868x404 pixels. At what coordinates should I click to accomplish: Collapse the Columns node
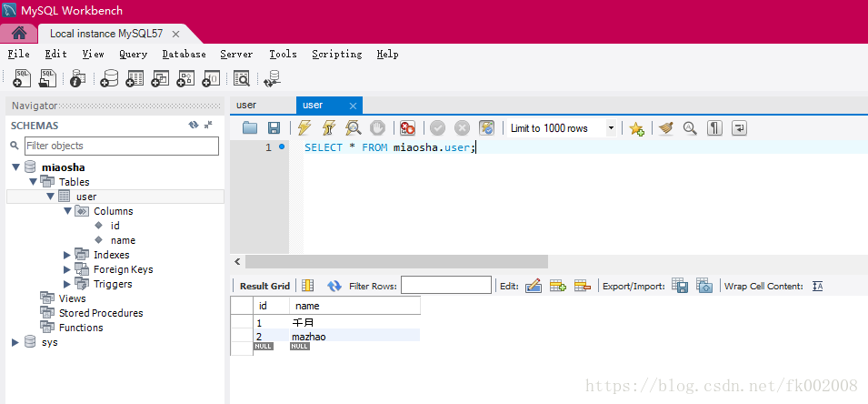67,210
